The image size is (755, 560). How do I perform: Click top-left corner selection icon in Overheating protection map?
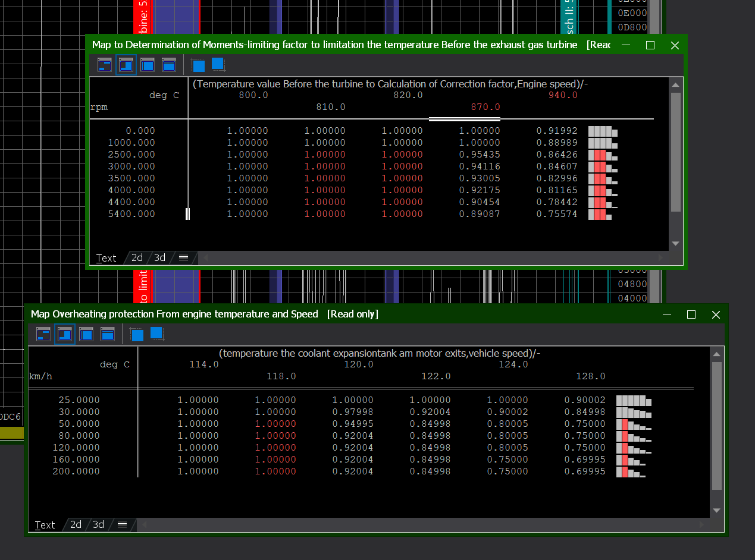[137, 335]
